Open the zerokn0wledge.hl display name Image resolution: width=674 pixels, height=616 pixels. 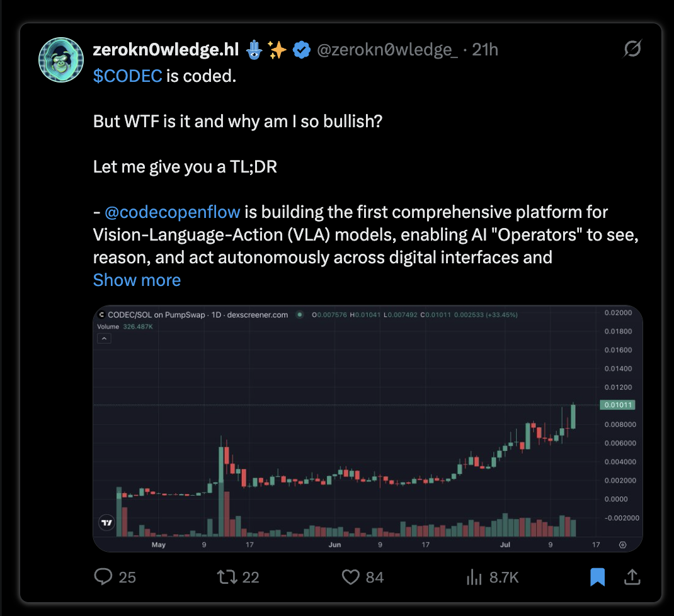pos(166,49)
